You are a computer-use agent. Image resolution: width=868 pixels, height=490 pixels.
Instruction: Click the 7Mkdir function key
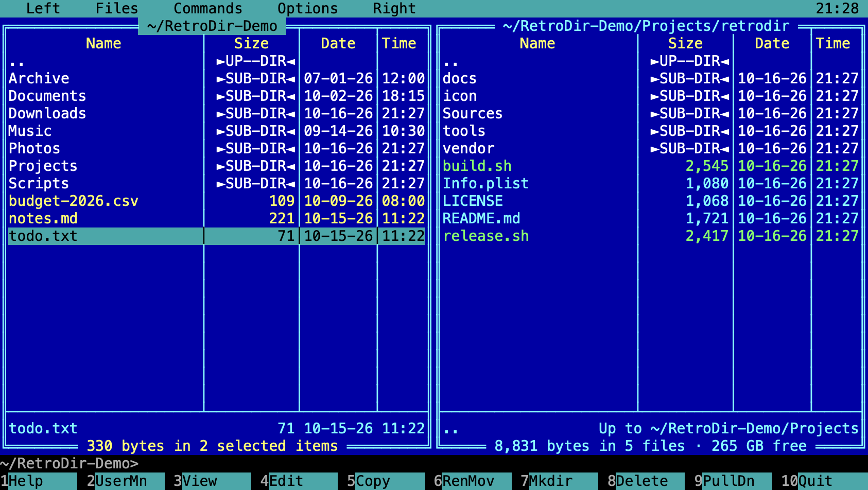pyautogui.click(x=560, y=481)
